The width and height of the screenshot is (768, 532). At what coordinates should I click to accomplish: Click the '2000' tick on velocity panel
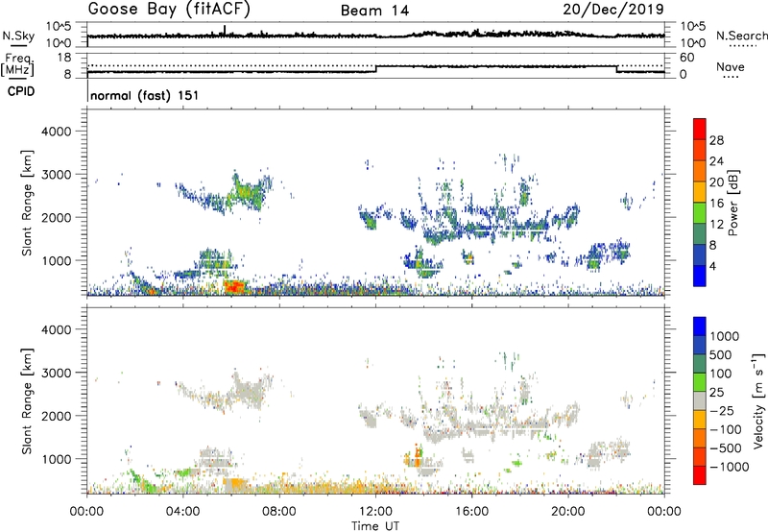tap(57, 416)
